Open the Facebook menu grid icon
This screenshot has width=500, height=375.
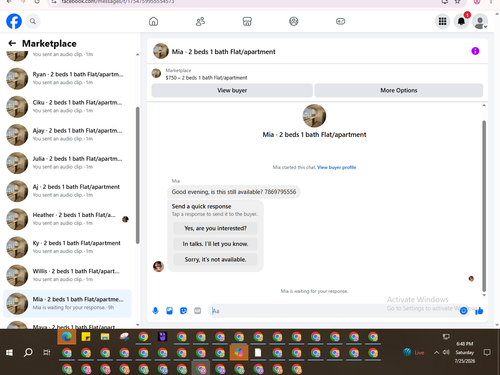coord(442,22)
